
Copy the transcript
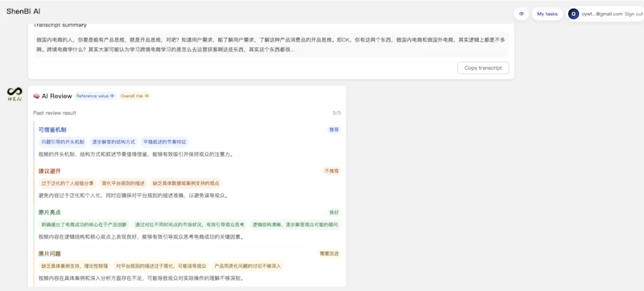click(483, 68)
